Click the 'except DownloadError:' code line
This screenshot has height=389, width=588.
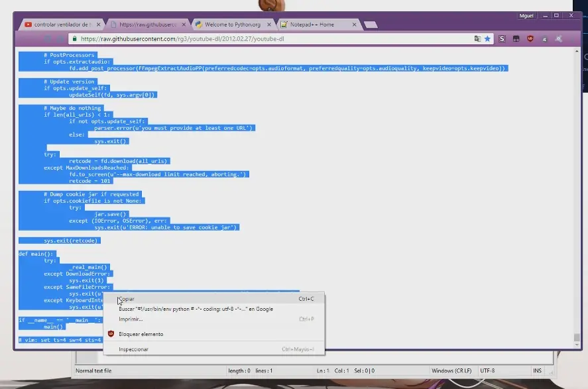point(77,274)
